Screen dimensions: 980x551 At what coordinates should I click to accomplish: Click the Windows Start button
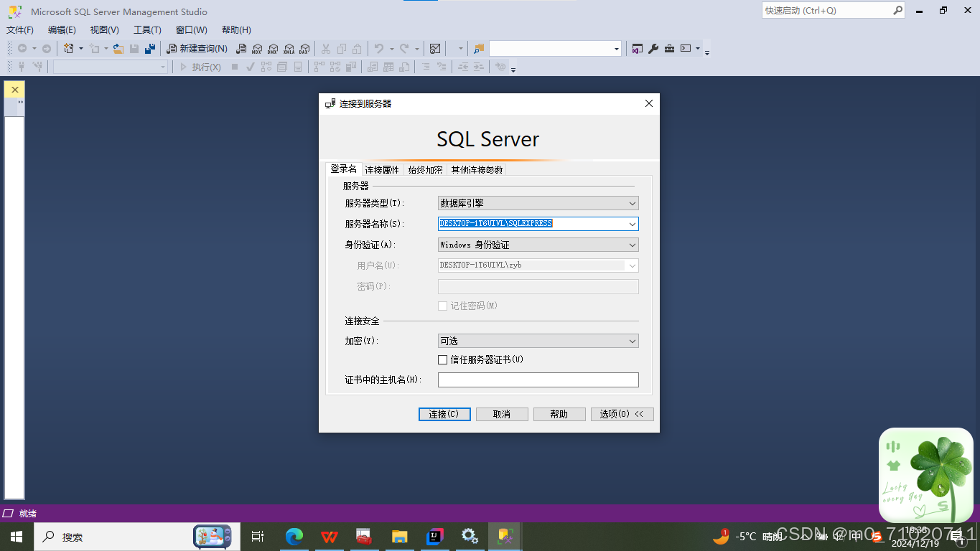[17, 537]
